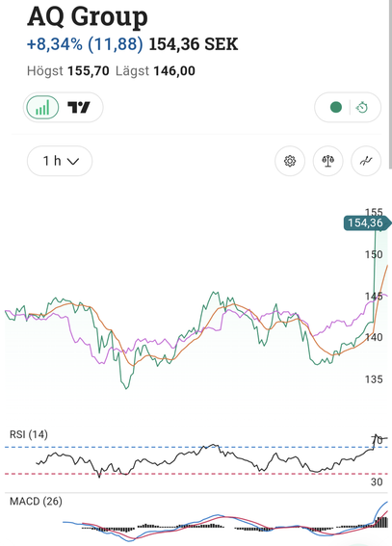Click the Lägst 146,00 value
Viewport: 392px width, 546px height.
(155, 71)
